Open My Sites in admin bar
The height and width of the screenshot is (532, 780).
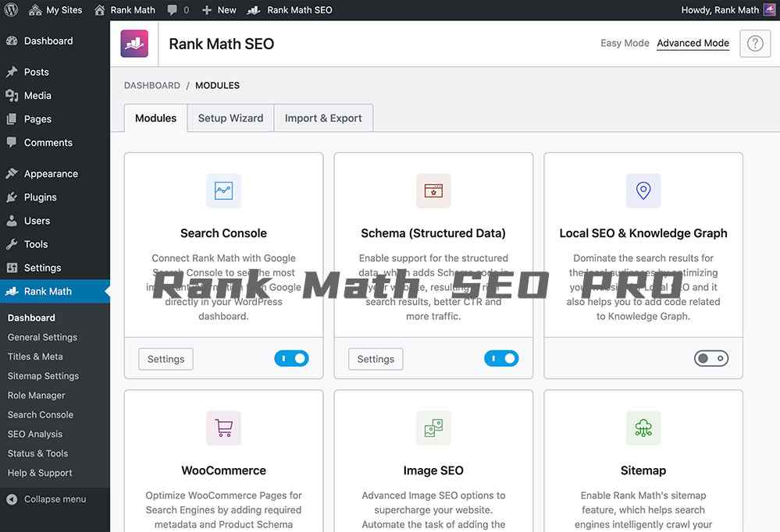[x=55, y=10]
